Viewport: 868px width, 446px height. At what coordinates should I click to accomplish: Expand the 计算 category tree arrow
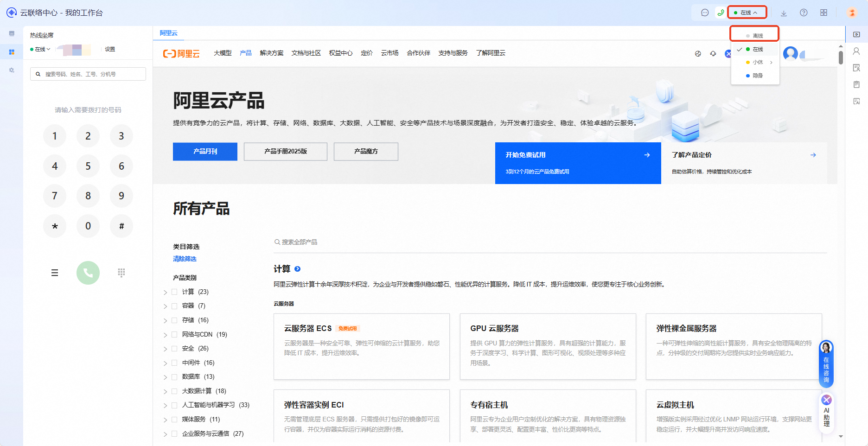pyautogui.click(x=165, y=292)
